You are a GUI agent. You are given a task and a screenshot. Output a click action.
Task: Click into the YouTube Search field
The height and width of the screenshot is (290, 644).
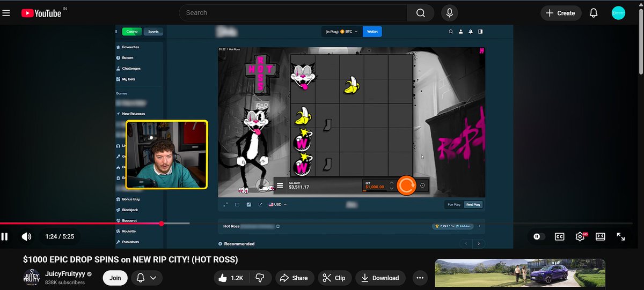pos(294,13)
